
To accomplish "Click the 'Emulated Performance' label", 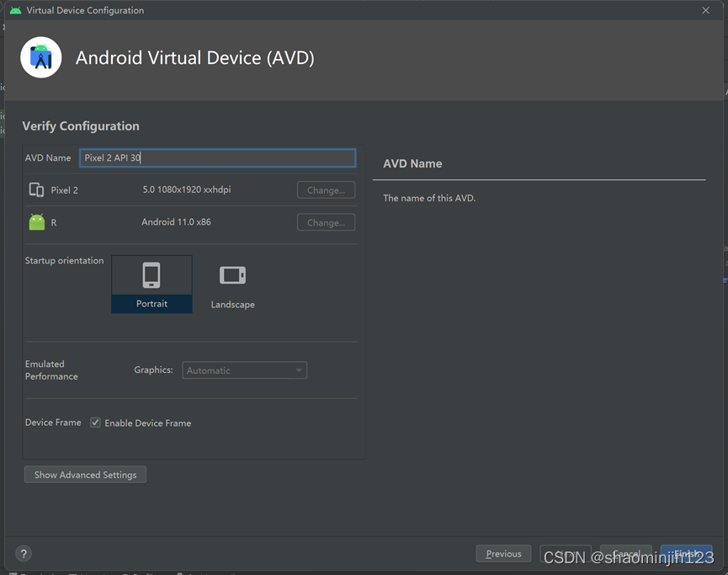I will pos(51,370).
